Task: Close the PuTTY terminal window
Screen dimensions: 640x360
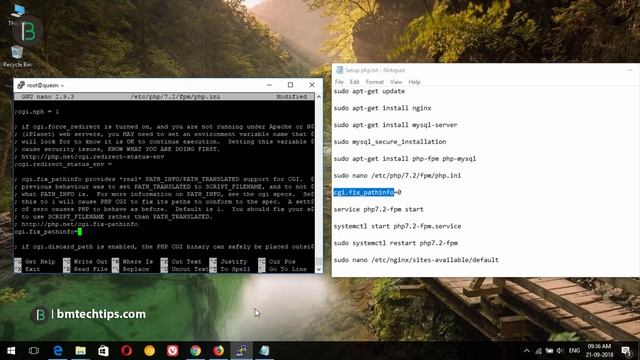Action: 312,85
